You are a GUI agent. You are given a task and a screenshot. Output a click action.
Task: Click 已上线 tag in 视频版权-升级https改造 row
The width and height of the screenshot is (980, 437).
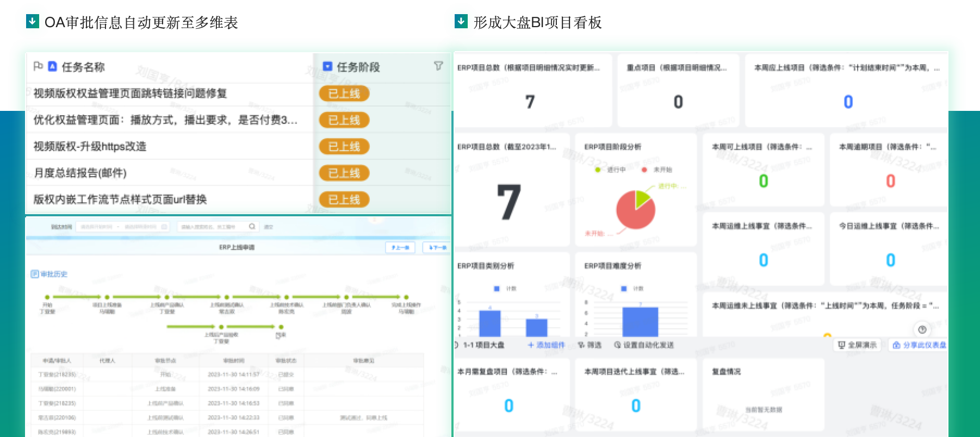point(344,146)
